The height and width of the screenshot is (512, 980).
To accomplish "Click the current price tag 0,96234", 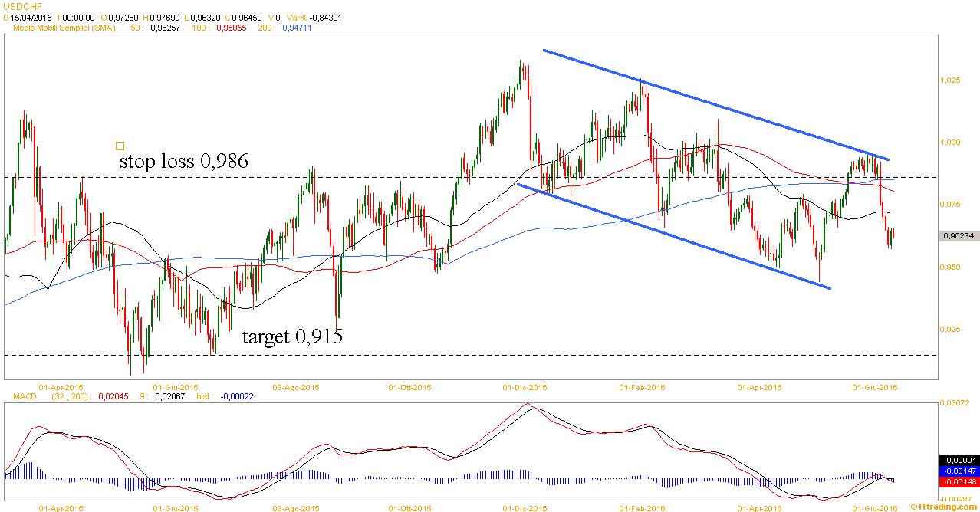I will (x=959, y=236).
